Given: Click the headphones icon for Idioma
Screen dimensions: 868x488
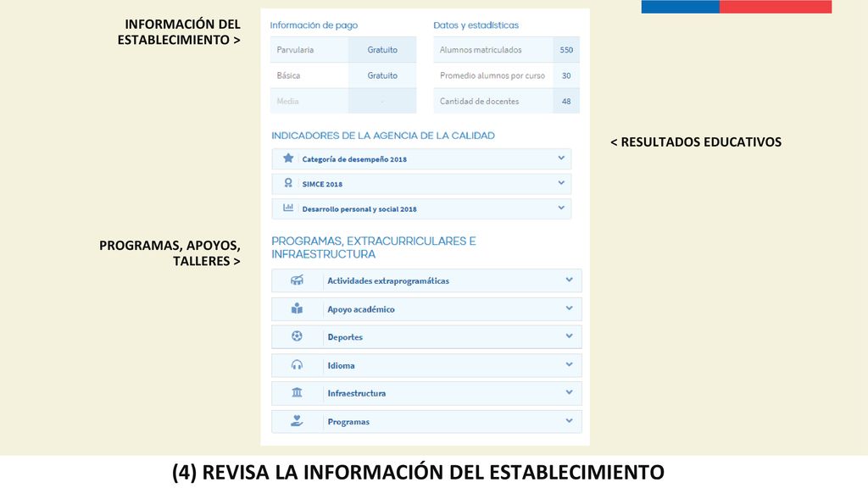Looking at the screenshot, I should (x=297, y=364).
